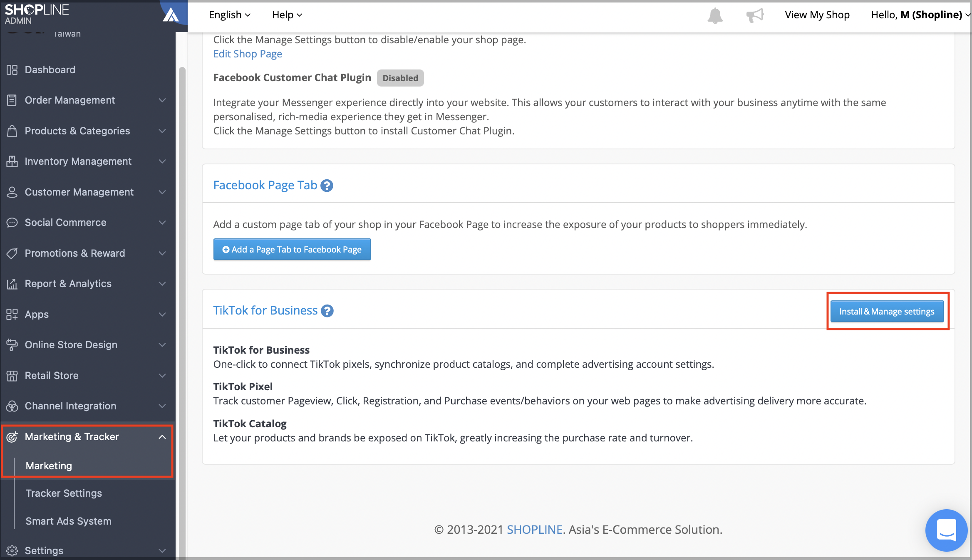Image resolution: width=972 pixels, height=560 pixels.
Task: Expand Inventory Management chevron
Action: pos(162,161)
